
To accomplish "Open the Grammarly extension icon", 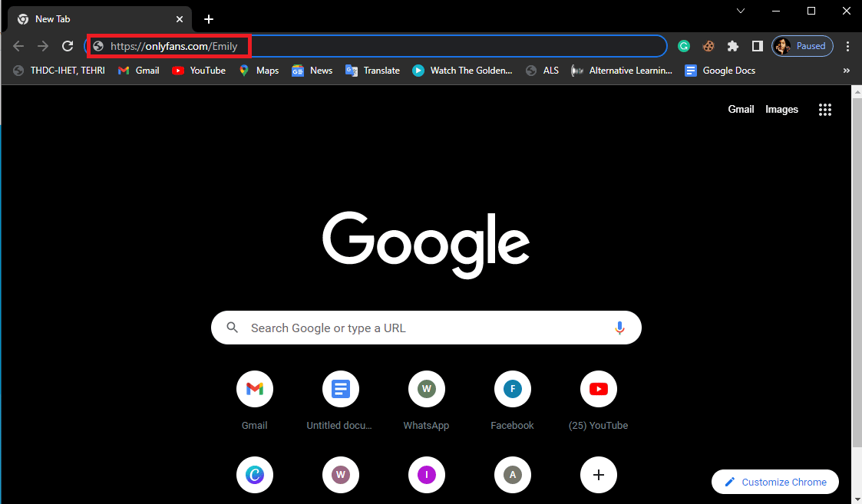I will [684, 46].
